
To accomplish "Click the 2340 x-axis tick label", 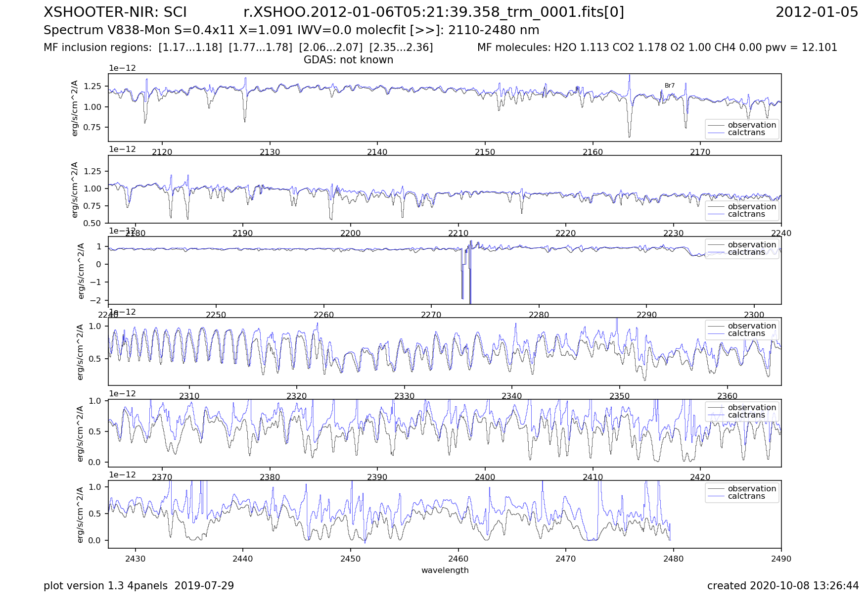I will pyautogui.click(x=511, y=396).
